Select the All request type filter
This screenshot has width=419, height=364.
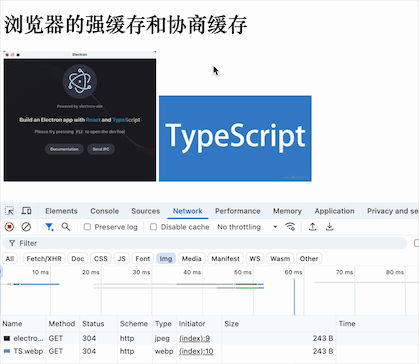10,259
